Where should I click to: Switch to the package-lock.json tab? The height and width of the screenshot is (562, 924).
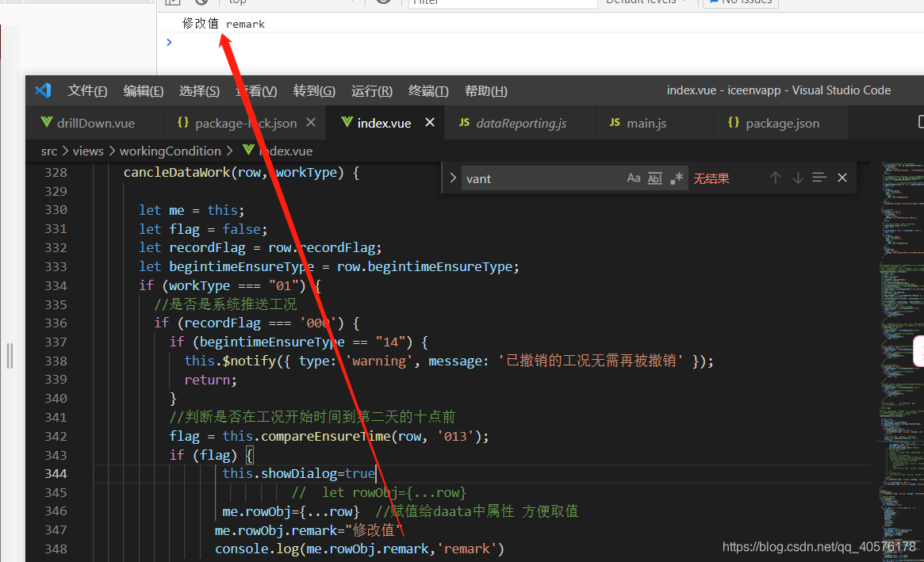(246, 123)
